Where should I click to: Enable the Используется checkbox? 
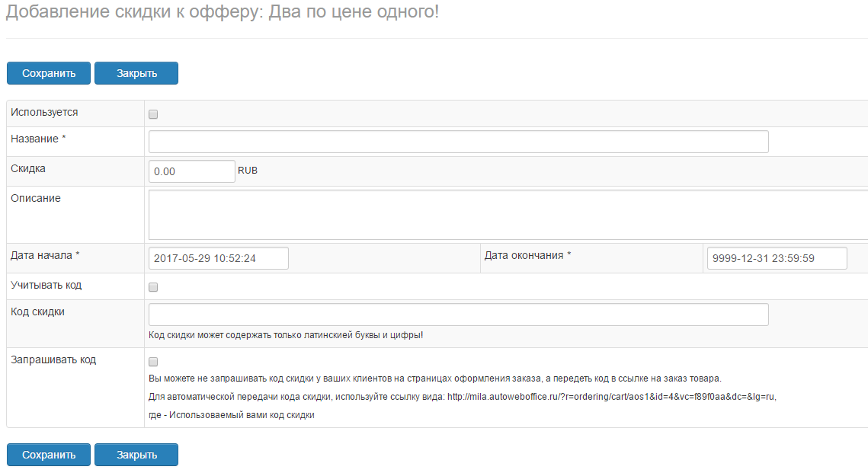click(153, 114)
